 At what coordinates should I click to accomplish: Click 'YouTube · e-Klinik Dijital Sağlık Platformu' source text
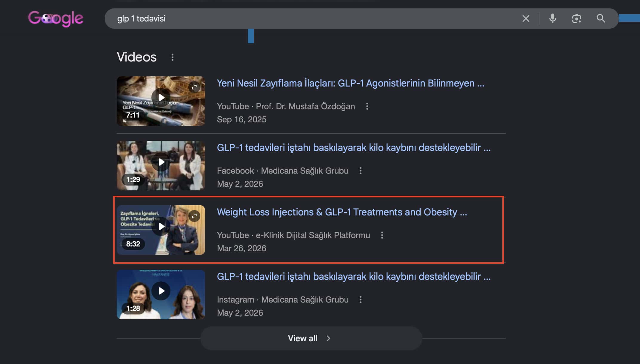[x=293, y=235]
